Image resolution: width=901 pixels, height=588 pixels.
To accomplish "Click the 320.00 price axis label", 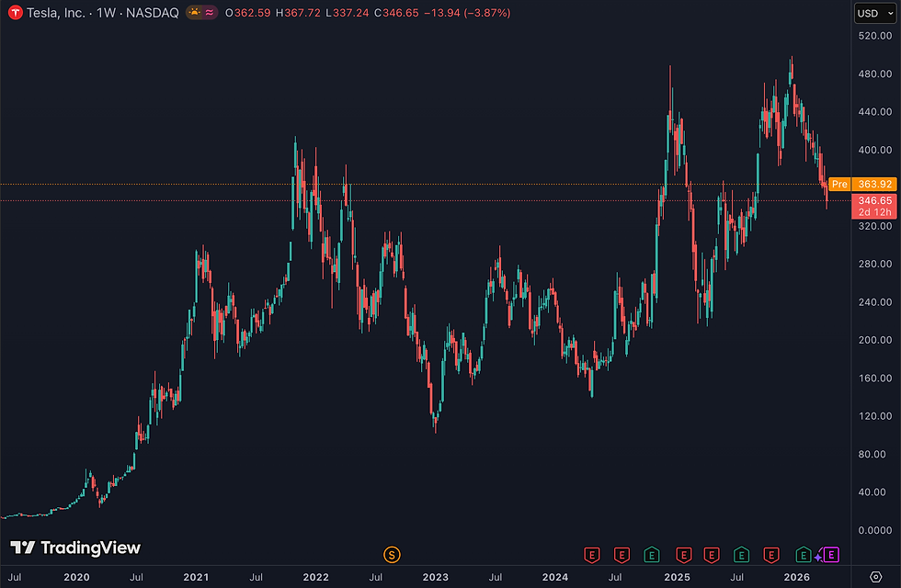I will pyautogui.click(x=874, y=226).
